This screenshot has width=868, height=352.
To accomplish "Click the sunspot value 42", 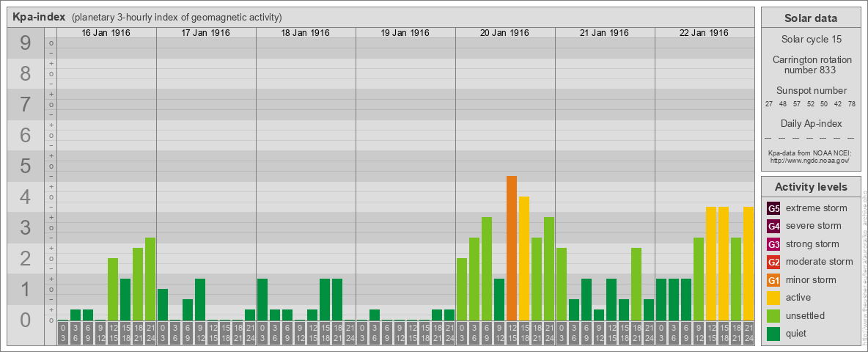I will pos(837,104).
